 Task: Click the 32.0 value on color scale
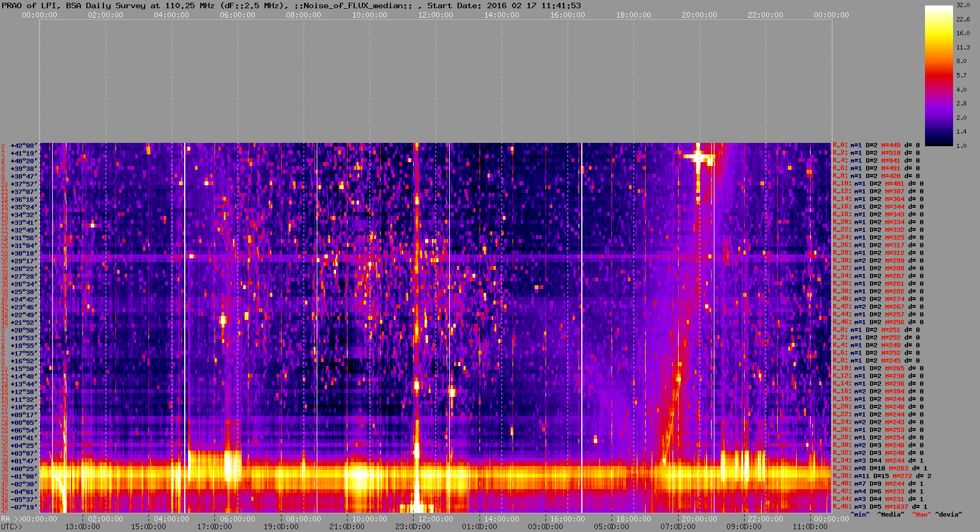coord(963,5)
